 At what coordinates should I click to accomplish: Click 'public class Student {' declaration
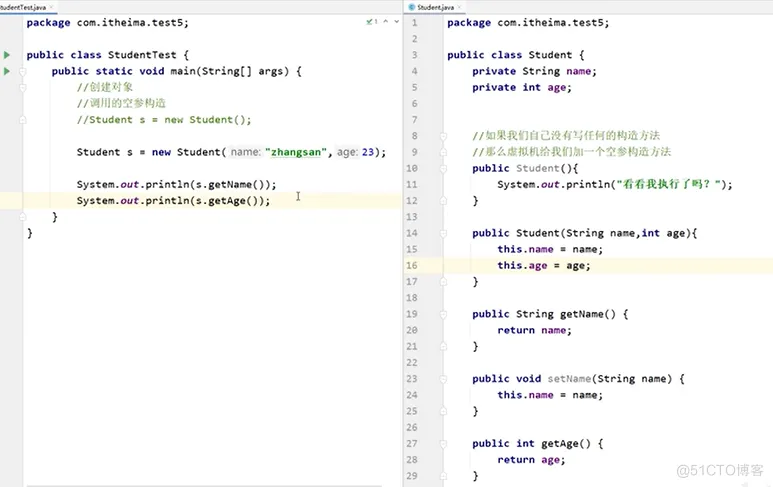point(516,55)
